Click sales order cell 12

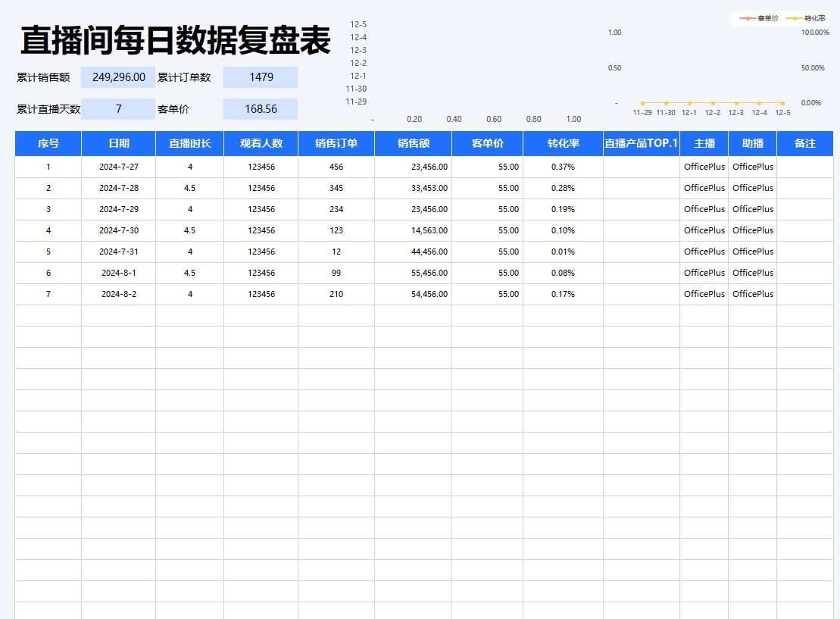[336, 252]
